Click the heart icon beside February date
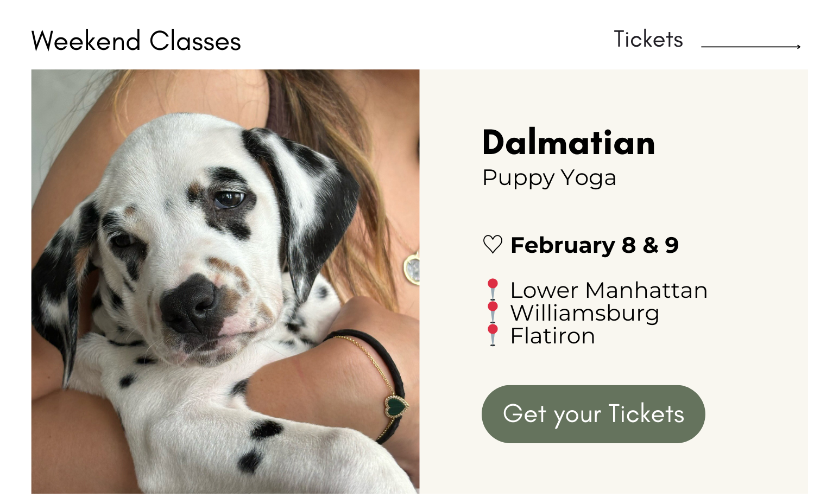The height and width of the screenshot is (504, 839). (493, 245)
